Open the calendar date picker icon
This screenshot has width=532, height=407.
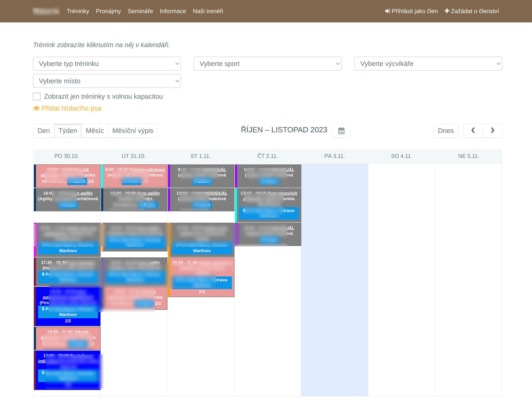(341, 131)
